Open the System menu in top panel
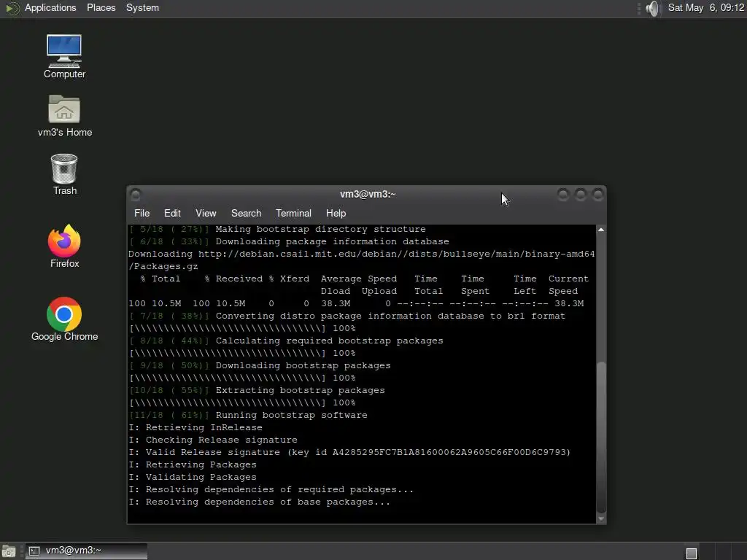 pos(142,7)
